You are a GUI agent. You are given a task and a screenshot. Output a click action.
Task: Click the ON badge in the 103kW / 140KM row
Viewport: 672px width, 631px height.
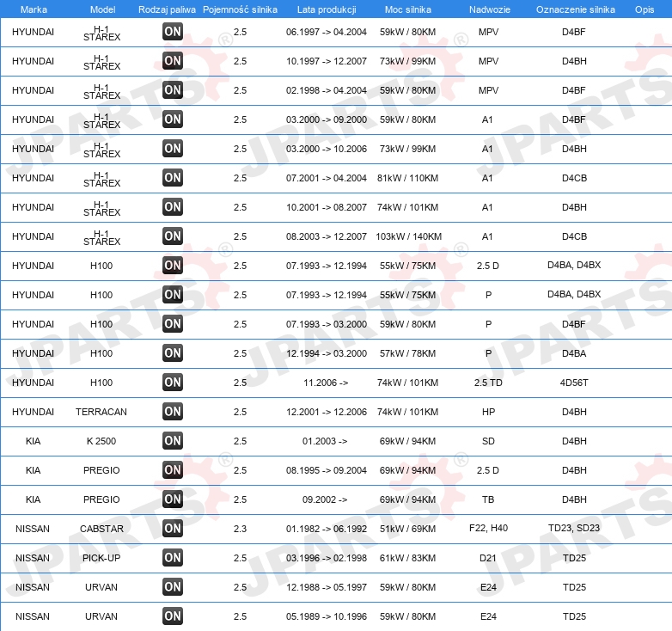point(173,236)
